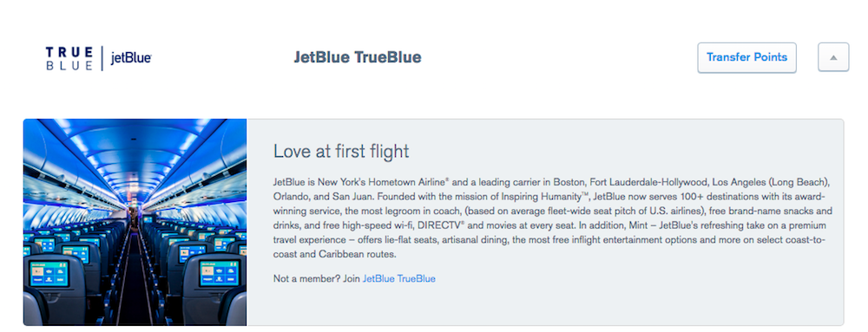This screenshot has height=332, width=868.
Task: Click the JetBlue TrueBlue program title
Action: [357, 57]
